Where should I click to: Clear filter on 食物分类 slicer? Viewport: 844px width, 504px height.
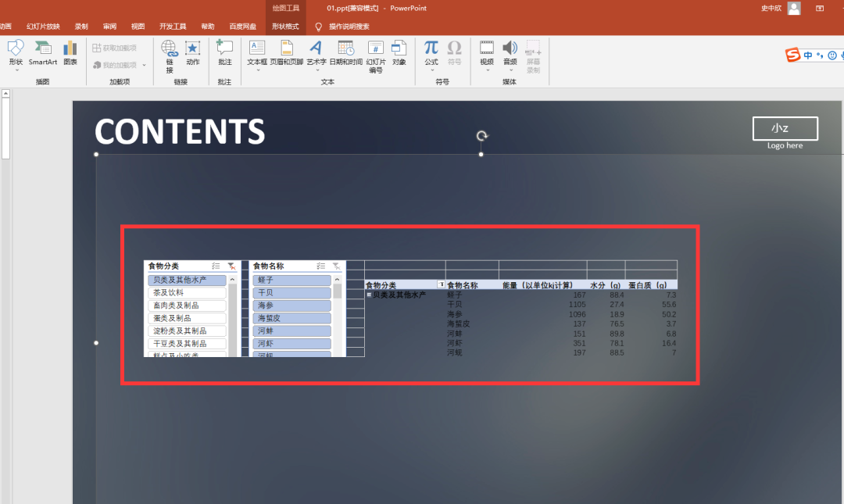231,266
